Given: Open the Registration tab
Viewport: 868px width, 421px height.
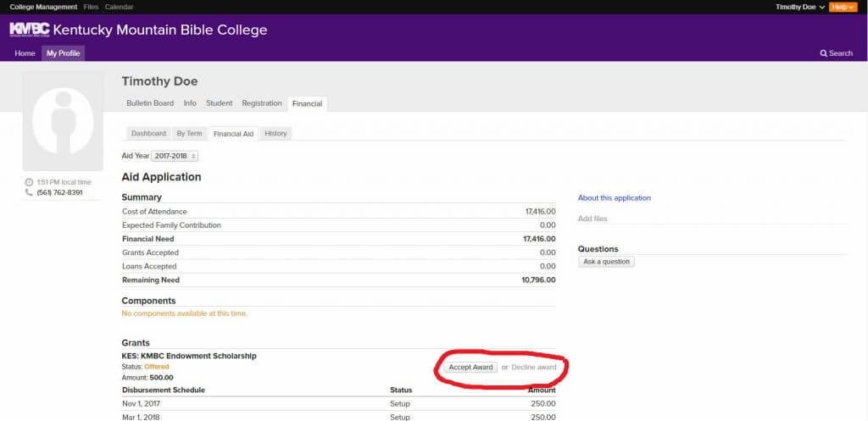Looking at the screenshot, I should pos(262,103).
